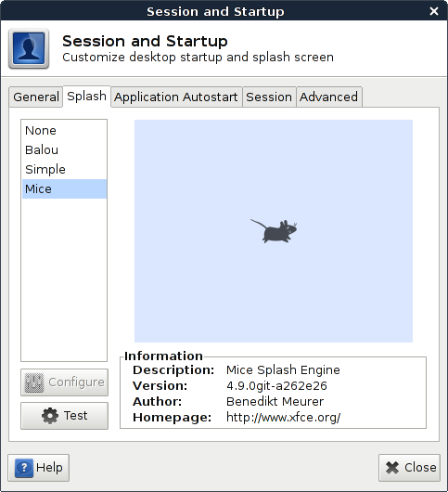
Task: Go to the Session tab
Action: click(269, 97)
